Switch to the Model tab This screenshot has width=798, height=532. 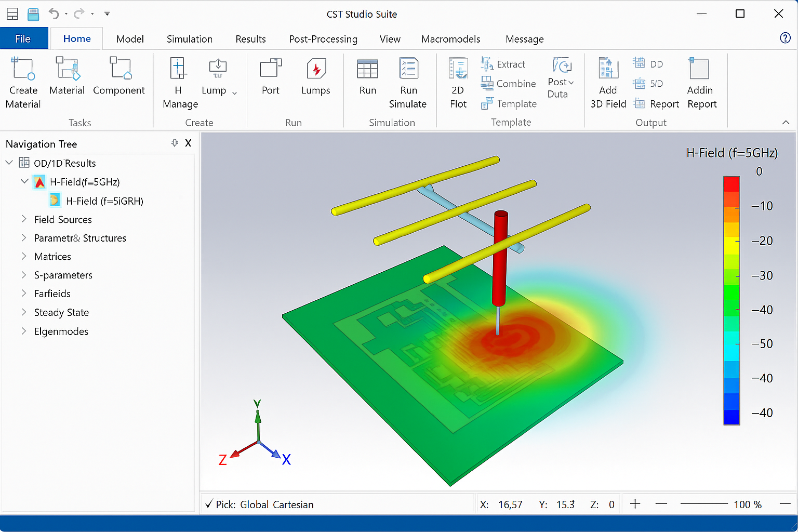[x=130, y=39]
